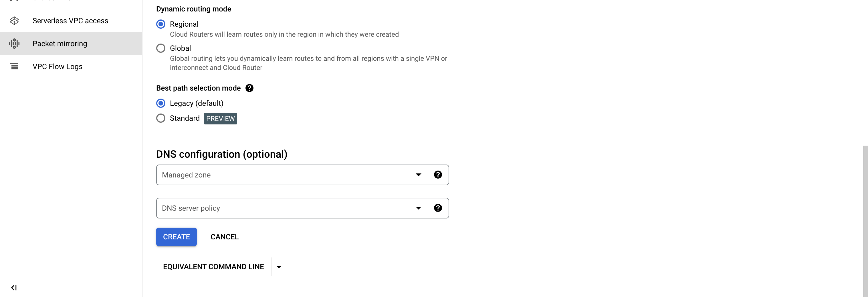Click the Packet mirroring sidebar icon
This screenshot has width=868, height=297.
coord(14,44)
